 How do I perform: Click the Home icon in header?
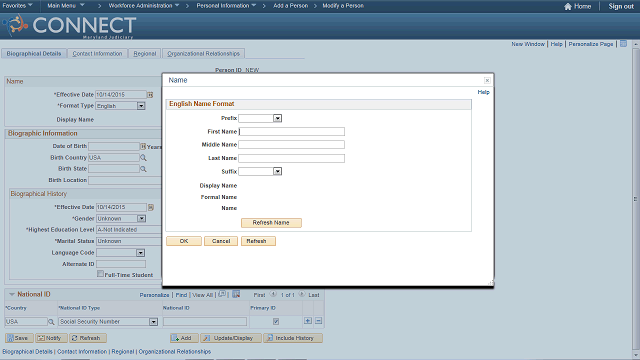click(568, 6)
